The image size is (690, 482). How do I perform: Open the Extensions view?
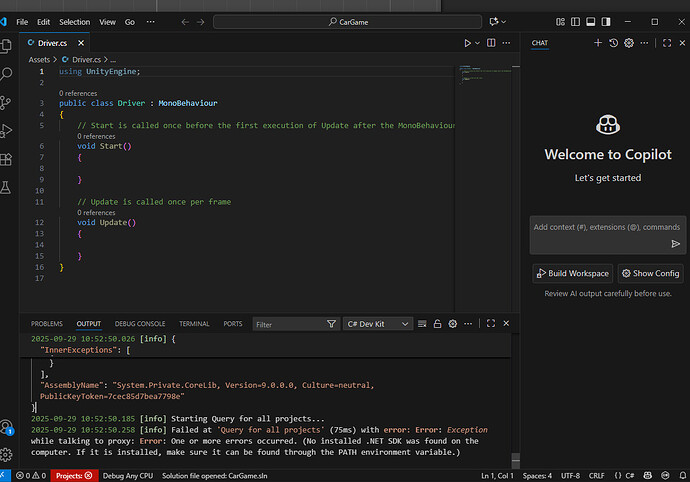click(x=7, y=159)
